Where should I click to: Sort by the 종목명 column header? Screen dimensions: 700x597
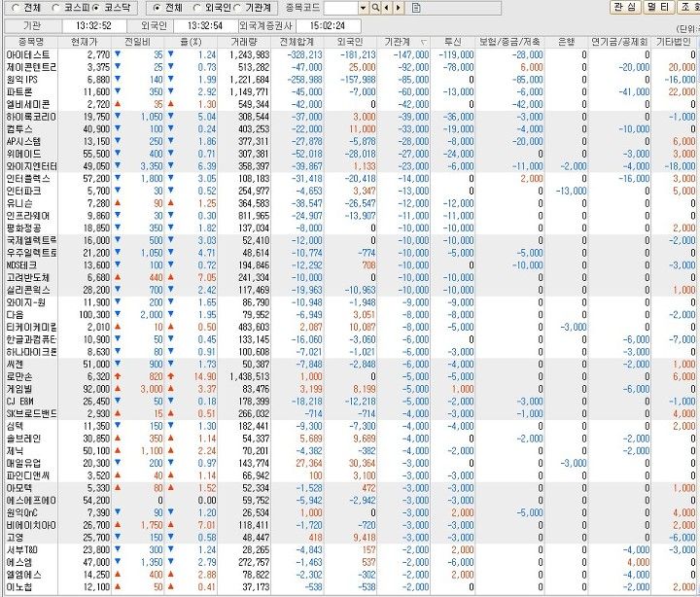(x=31, y=42)
